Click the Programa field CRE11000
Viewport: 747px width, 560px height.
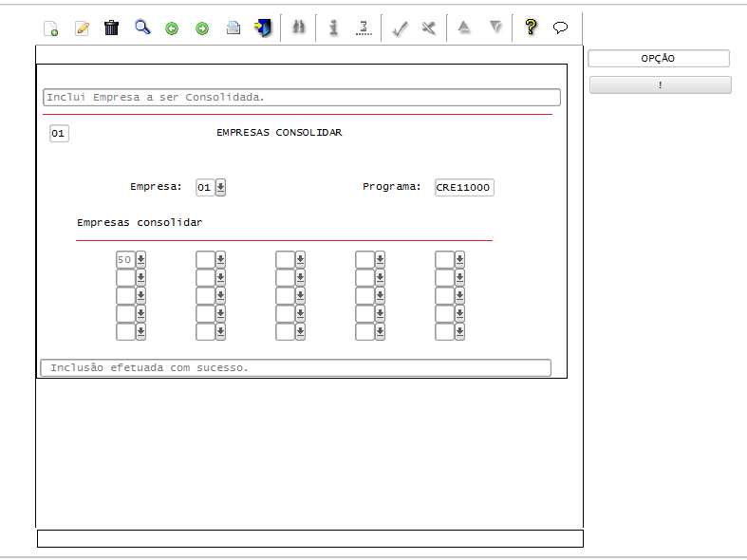tap(464, 187)
